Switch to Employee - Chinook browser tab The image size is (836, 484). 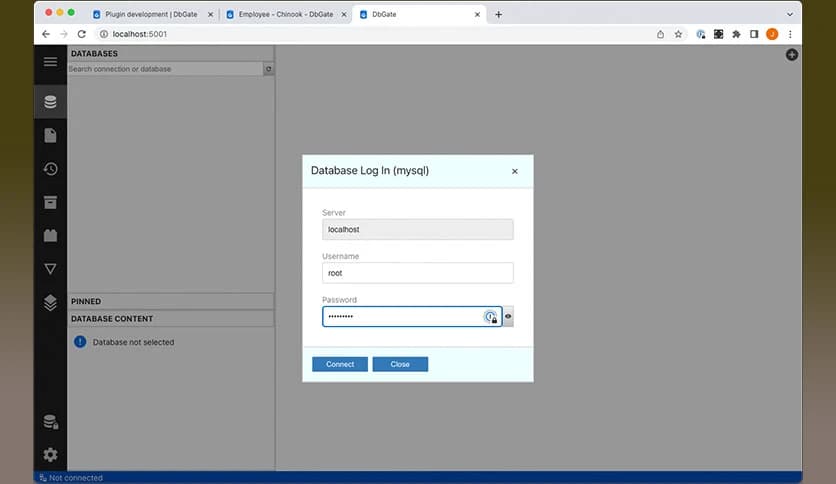pyautogui.click(x=284, y=15)
